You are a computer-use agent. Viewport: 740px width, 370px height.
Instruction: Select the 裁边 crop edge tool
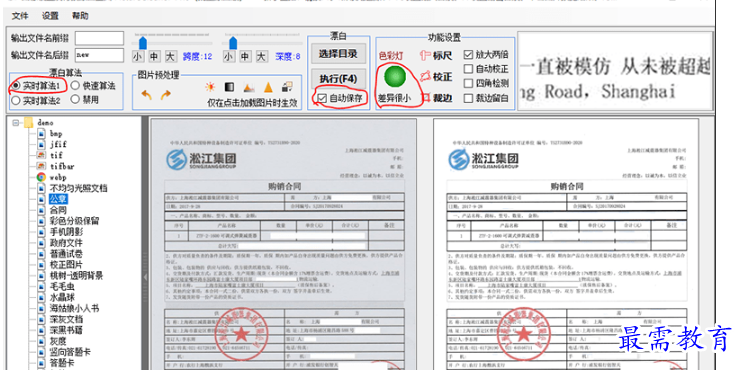click(436, 98)
